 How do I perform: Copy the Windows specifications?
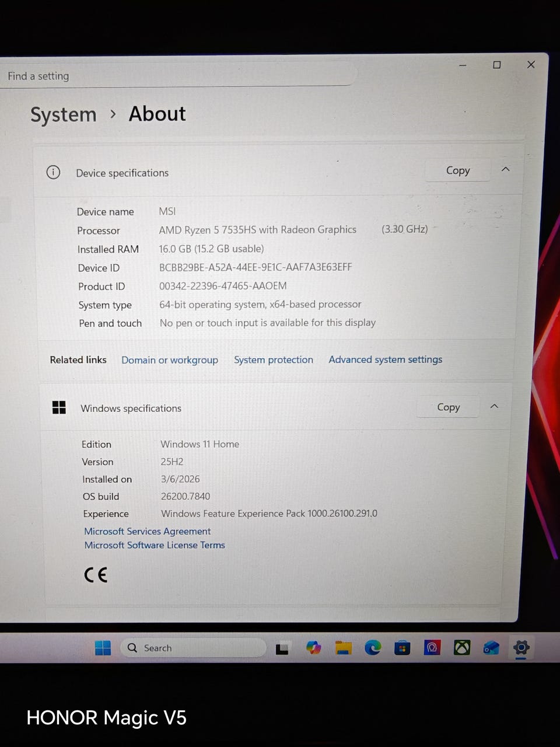[x=449, y=407]
